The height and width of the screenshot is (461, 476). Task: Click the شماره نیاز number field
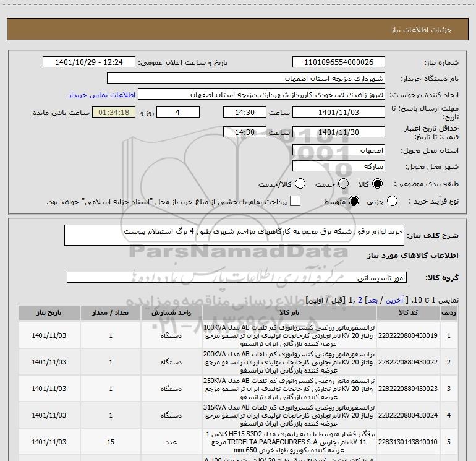(339, 62)
